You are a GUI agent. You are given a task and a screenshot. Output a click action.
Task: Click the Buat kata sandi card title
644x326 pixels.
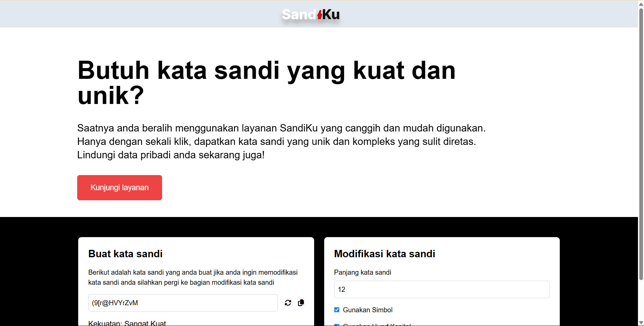(x=125, y=254)
